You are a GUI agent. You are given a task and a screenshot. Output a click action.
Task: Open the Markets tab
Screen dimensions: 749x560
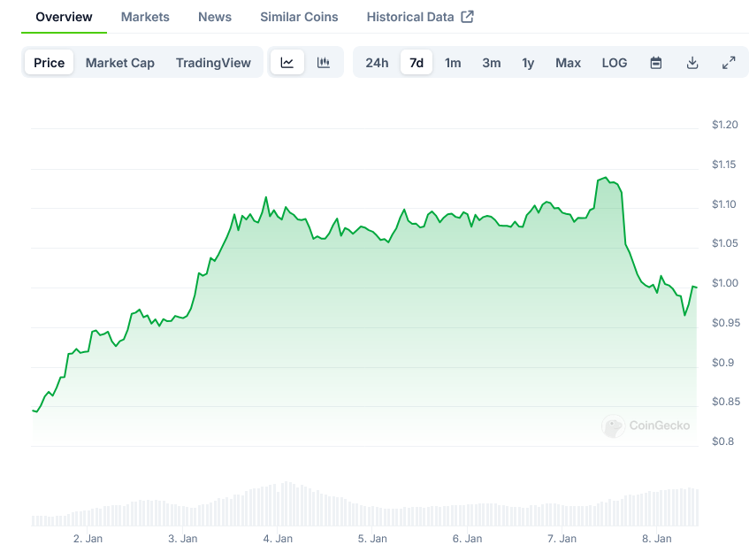click(x=145, y=17)
